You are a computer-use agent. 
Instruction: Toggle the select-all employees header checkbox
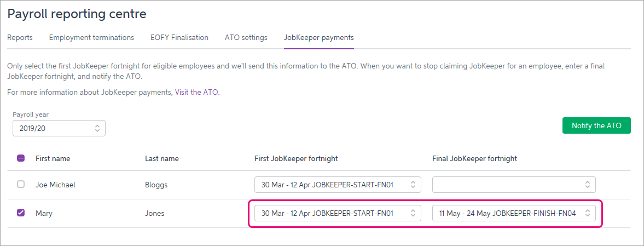(21, 158)
